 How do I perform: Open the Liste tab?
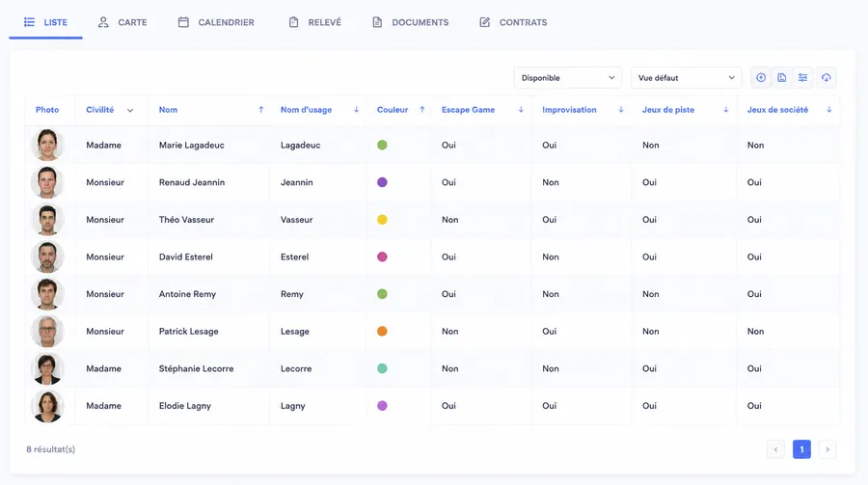coord(45,22)
